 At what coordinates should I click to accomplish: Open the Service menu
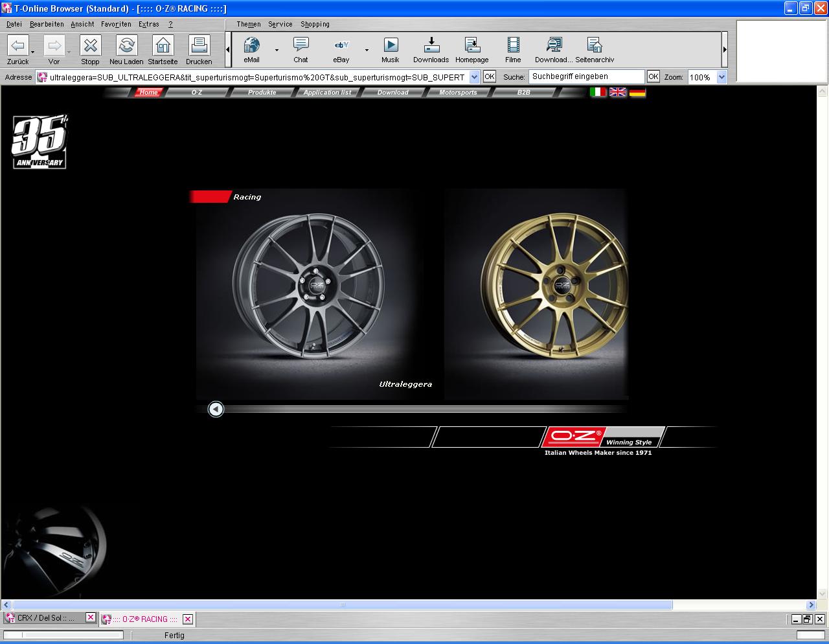click(280, 24)
